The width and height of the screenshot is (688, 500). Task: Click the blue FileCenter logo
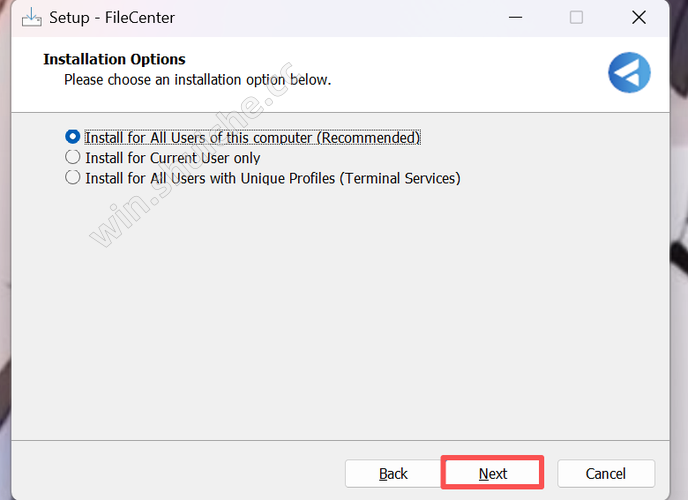tap(629, 72)
